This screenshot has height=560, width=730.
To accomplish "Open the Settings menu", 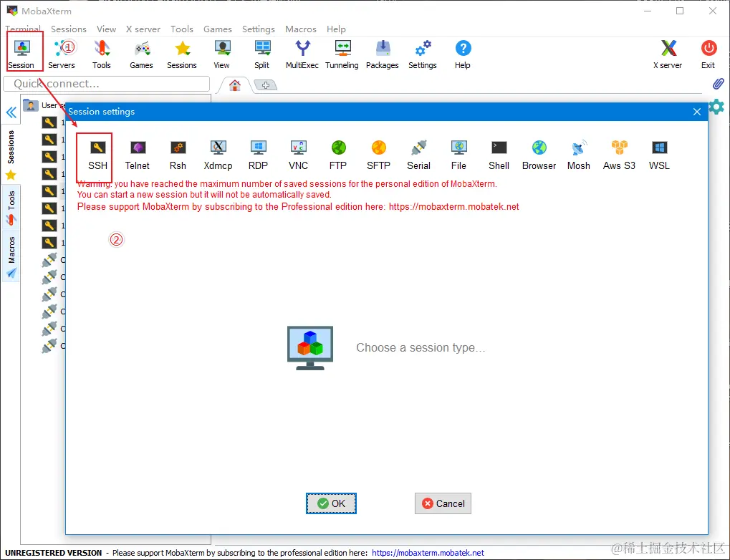I will 259,29.
